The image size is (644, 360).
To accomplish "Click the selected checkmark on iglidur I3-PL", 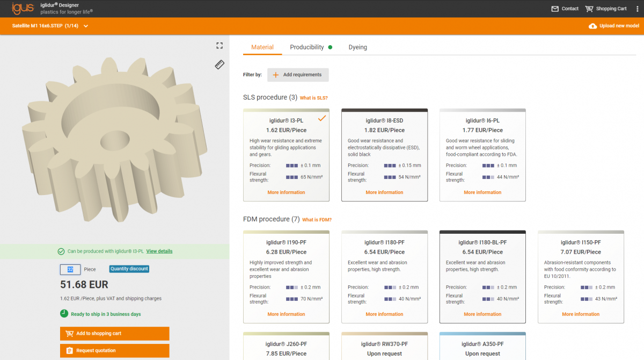I will 322,118.
